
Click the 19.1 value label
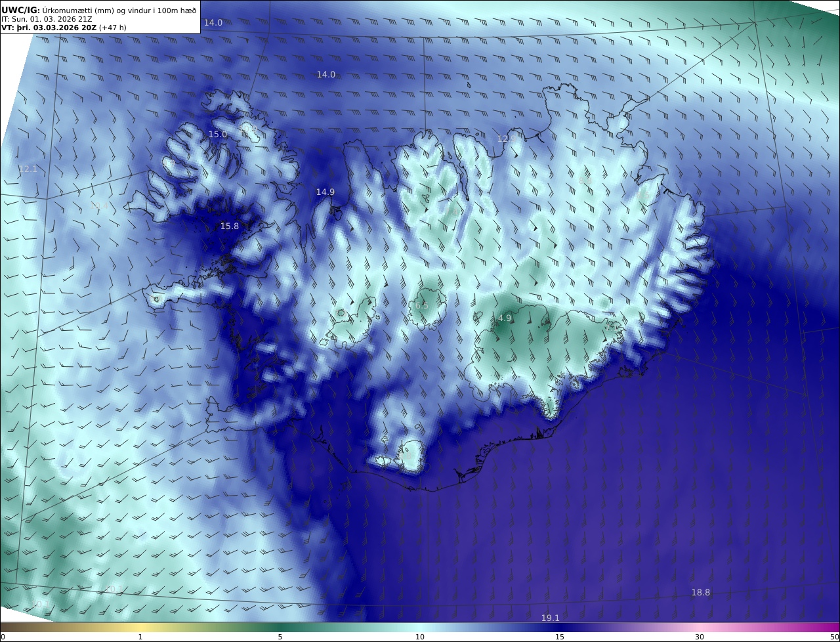coord(551,618)
